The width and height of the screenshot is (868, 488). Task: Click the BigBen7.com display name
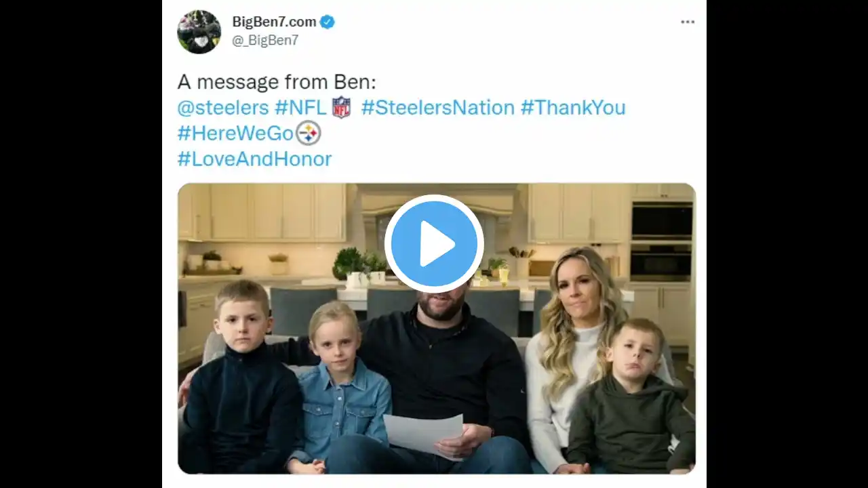pos(274,22)
